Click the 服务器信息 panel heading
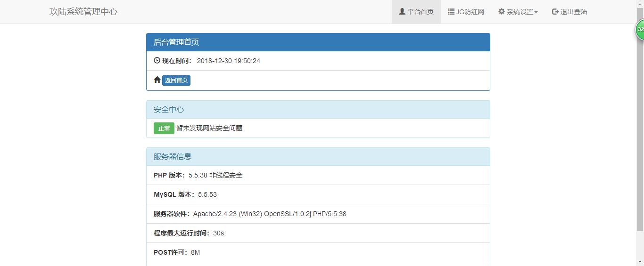The width and height of the screenshot is (644, 266). pos(318,157)
